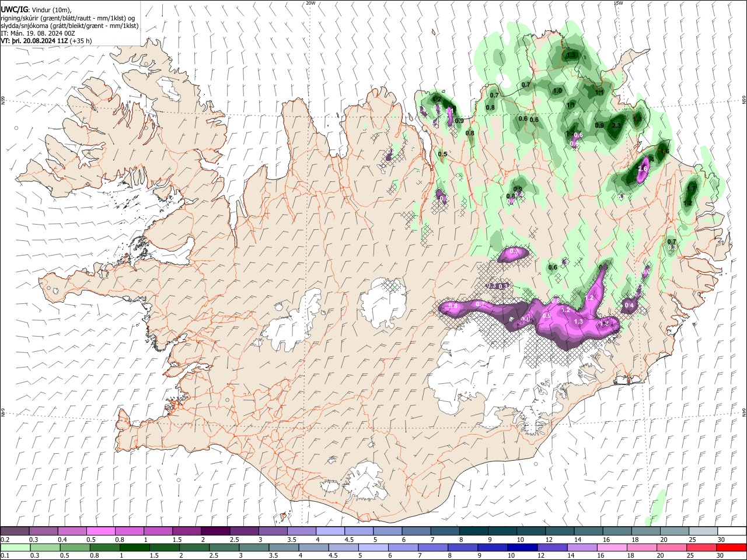
Task: Click the lower legend 2.5–3 grey-green swatch
Action: click(x=224, y=547)
